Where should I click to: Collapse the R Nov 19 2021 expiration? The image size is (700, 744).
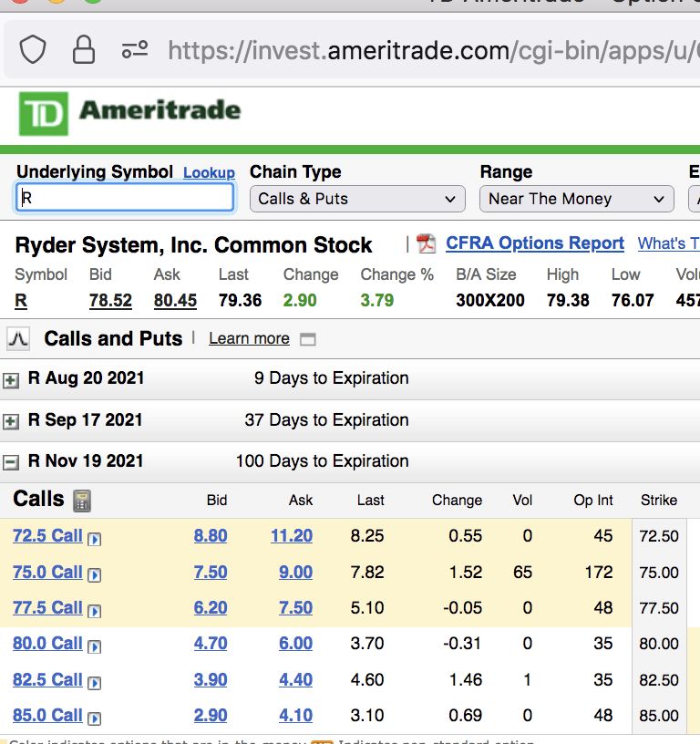[11, 462]
